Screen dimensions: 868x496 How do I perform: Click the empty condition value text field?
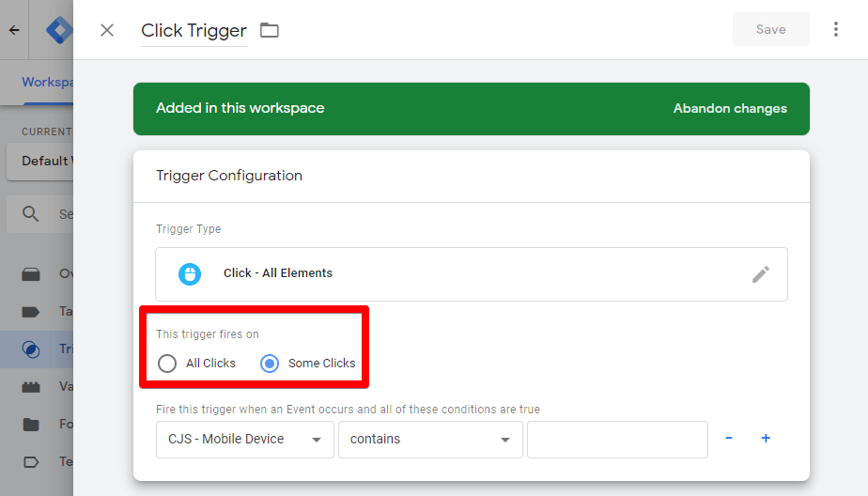tap(617, 440)
